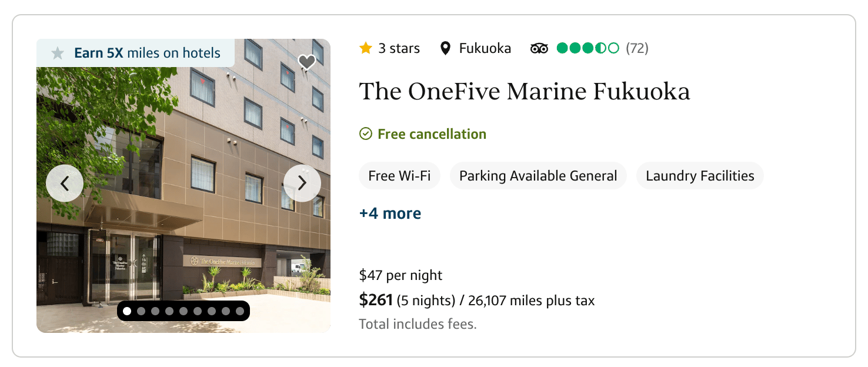Viewport: 868px width, 367px height.
Task: Click the Fukuoka location pin icon
Action: coord(446,48)
